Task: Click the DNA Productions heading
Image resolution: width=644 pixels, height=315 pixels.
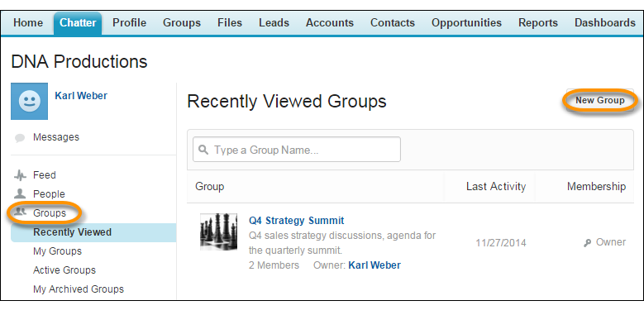Action: click(x=79, y=62)
